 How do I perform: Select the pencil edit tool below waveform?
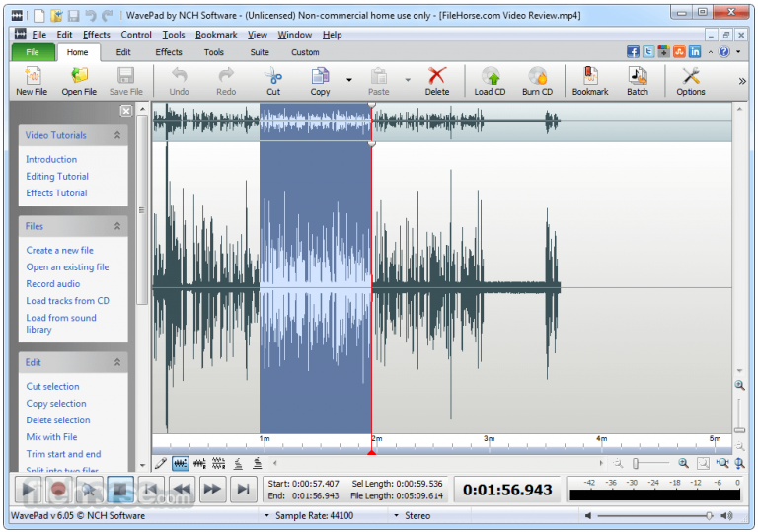pyautogui.click(x=161, y=463)
